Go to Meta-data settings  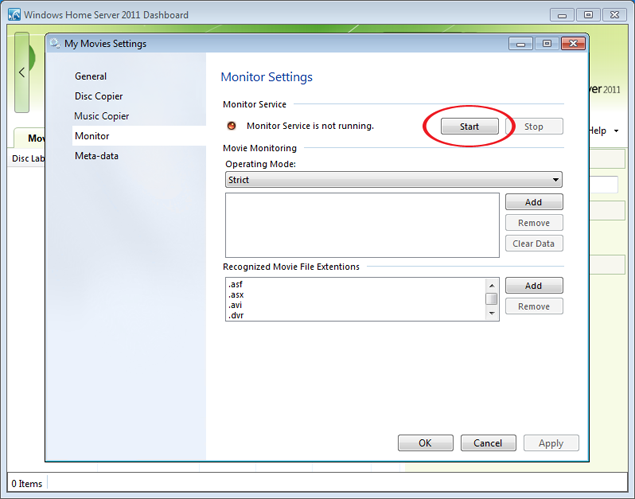(x=97, y=156)
